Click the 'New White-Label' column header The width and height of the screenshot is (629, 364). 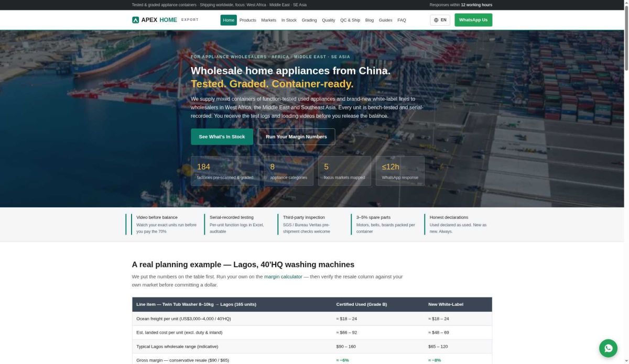[x=446, y=304]
